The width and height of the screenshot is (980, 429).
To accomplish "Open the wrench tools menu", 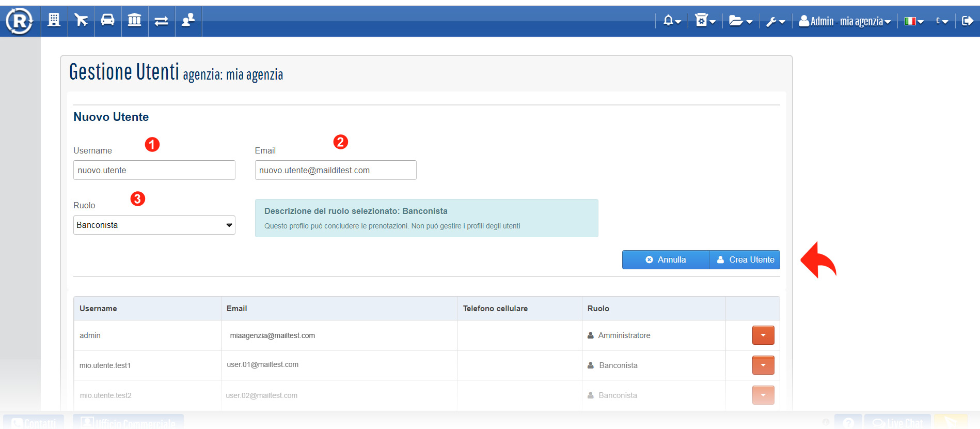I will [775, 21].
